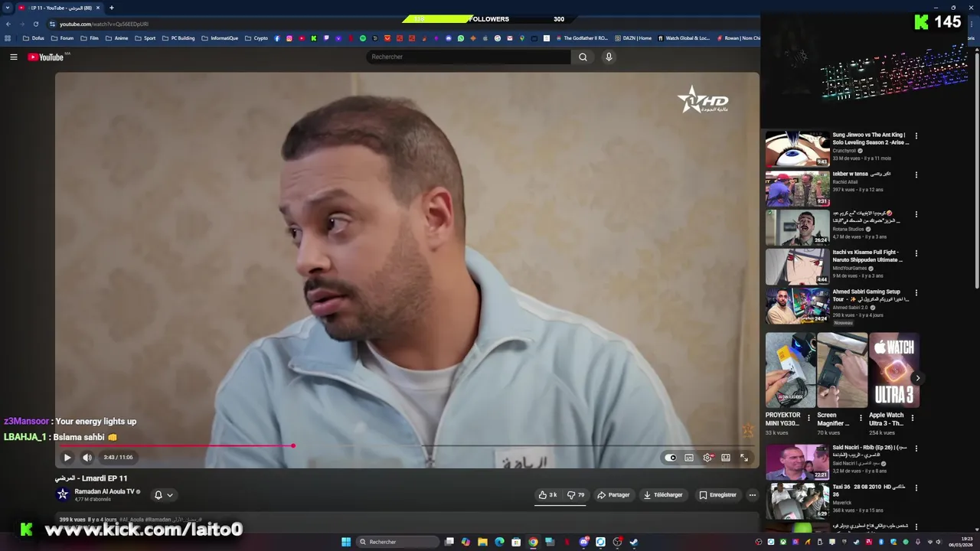Screen dimensions: 980x551
Task: Open the Dofus bookmarks folder
Action: pyautogui.click(x=33, y=38)
